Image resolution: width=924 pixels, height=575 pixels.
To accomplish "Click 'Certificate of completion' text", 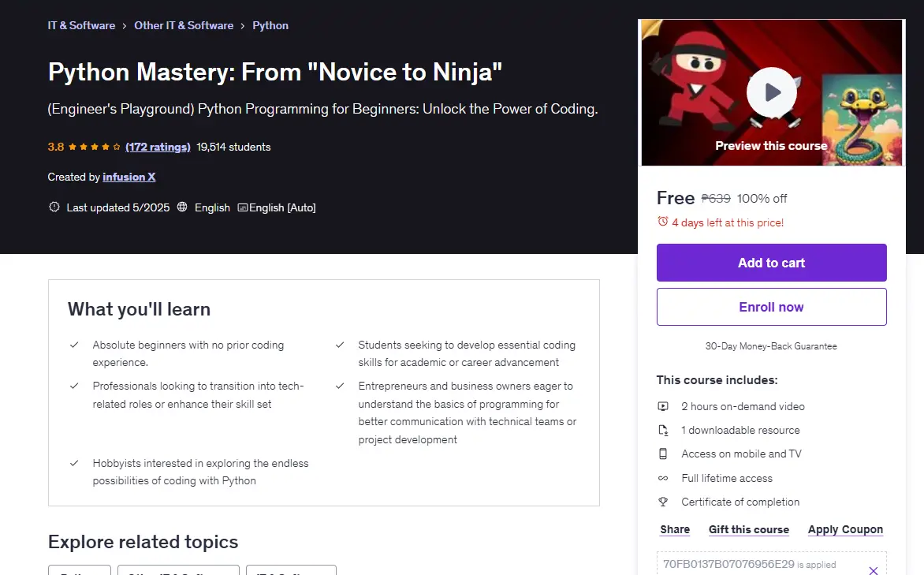I will (740, 502).
